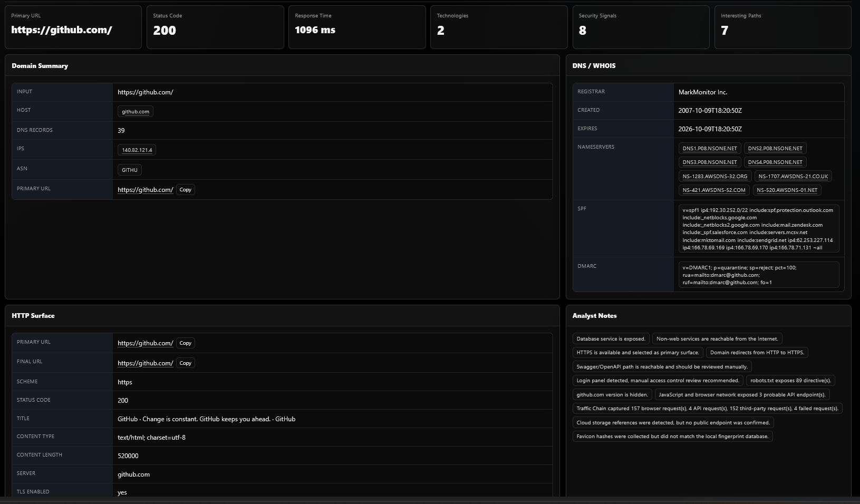Copy the Primary URL in Domain Summary
Screen dimensions: 860x504
(x=185, y=190)
